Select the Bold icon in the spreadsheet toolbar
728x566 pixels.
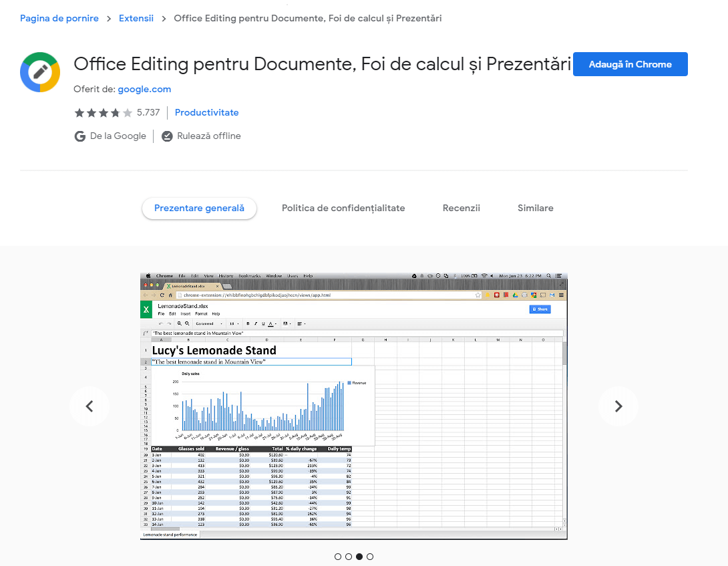click(248, 323)
